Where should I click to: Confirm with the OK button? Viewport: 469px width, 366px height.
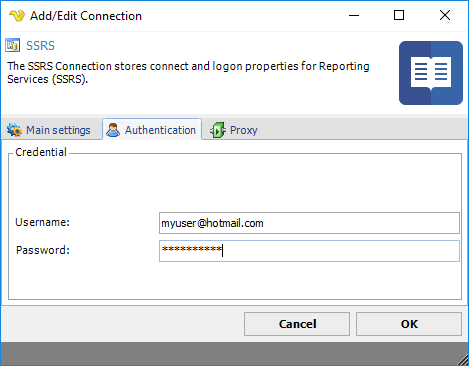(409, 324)
